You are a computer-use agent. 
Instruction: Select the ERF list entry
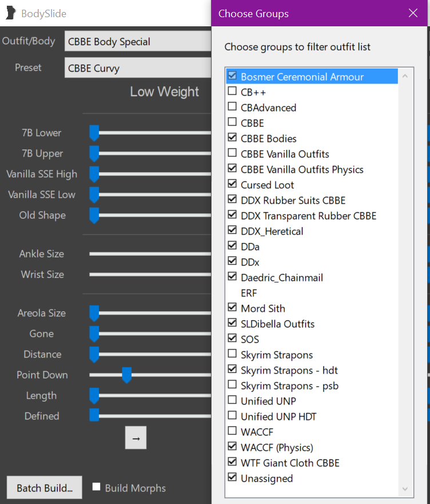click(249, 293)
